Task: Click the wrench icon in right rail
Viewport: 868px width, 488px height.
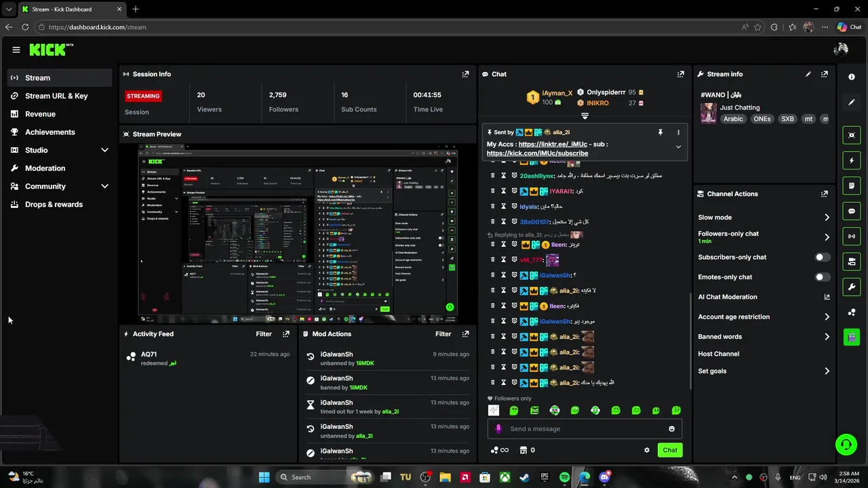Action: click(x=852, y=287)
